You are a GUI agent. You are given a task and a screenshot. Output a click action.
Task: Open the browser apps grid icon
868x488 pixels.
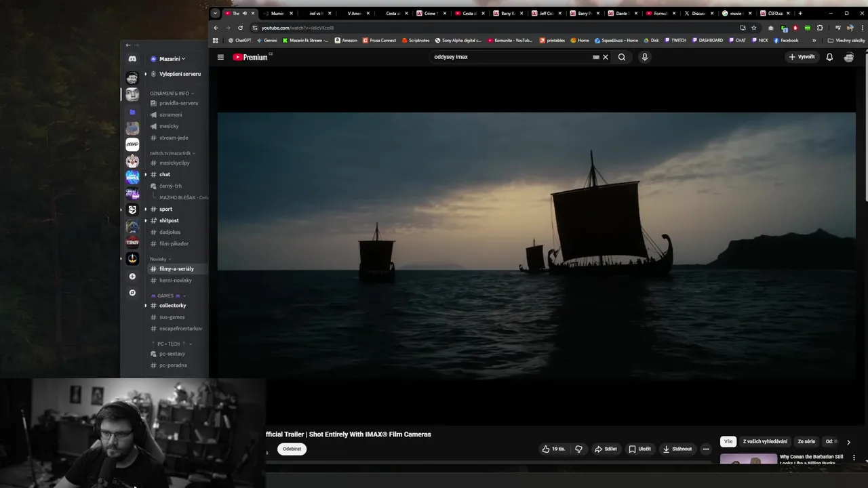pos(216,40)
